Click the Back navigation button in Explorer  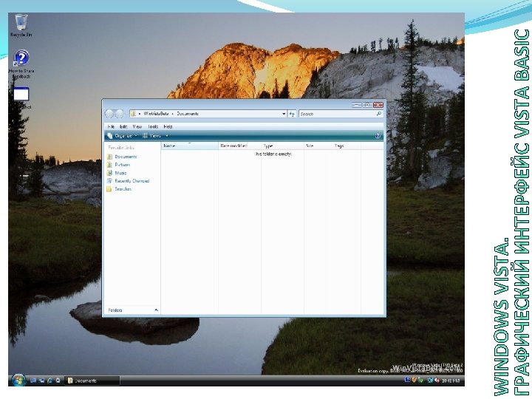[109, 114]
